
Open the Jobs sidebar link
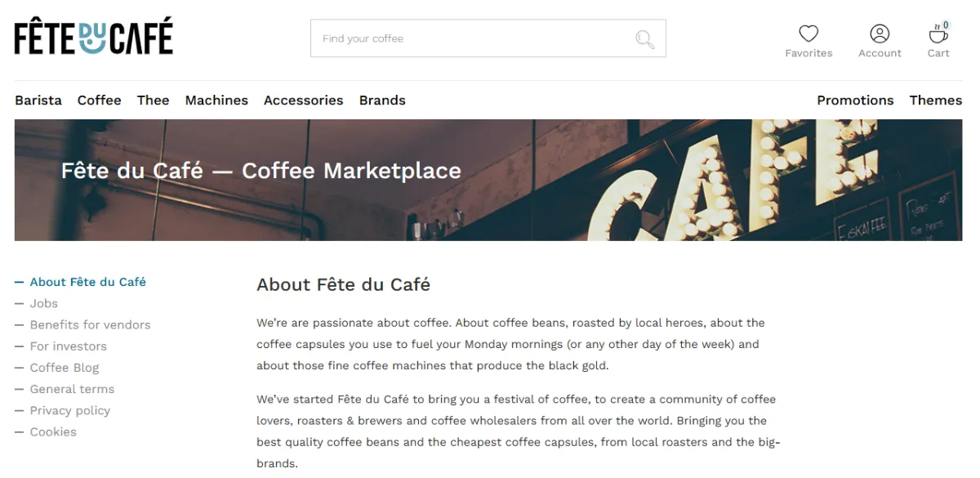(44, 303)
